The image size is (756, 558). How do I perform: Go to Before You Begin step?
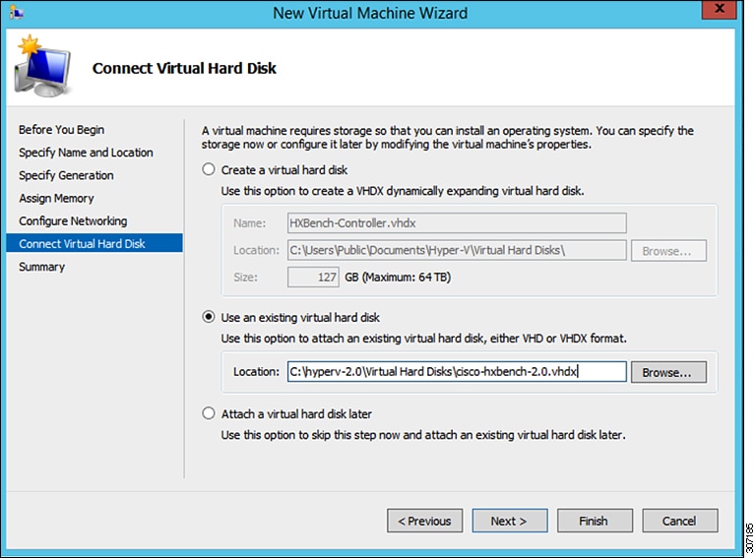pos(61,130)
